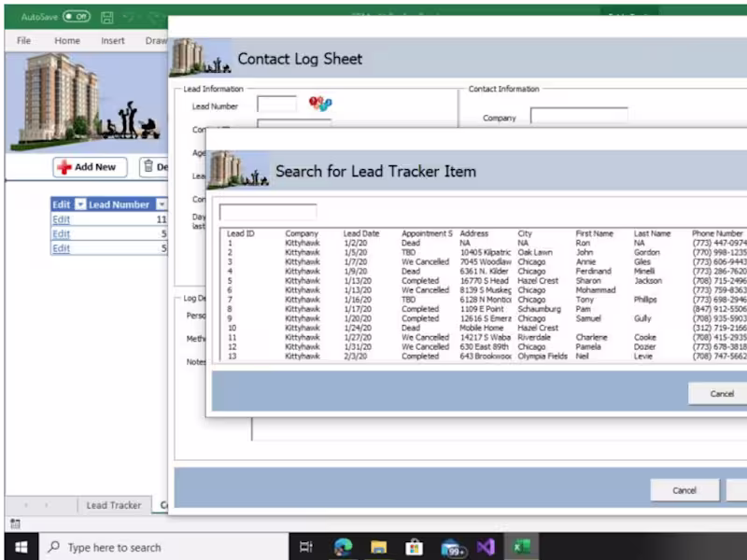Select lead row 1 for Ron
Image resolution: width=747 pixels, height=560 pixels.
(484, 243)
